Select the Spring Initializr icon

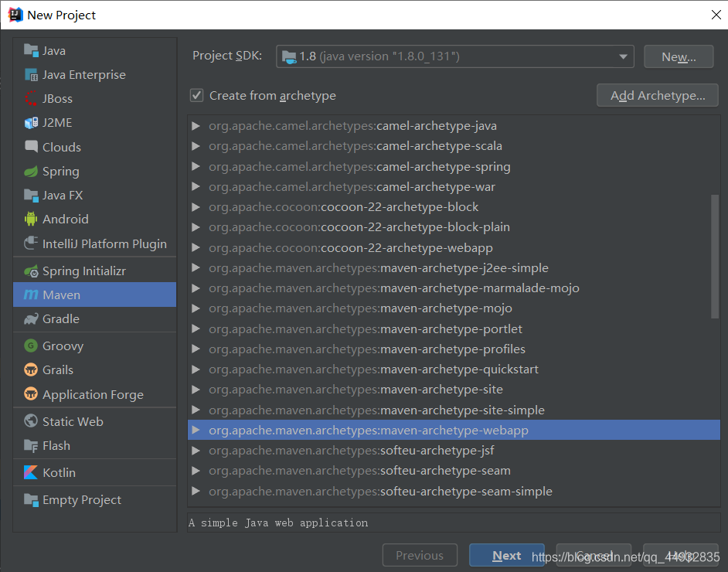tap(31, 271)
